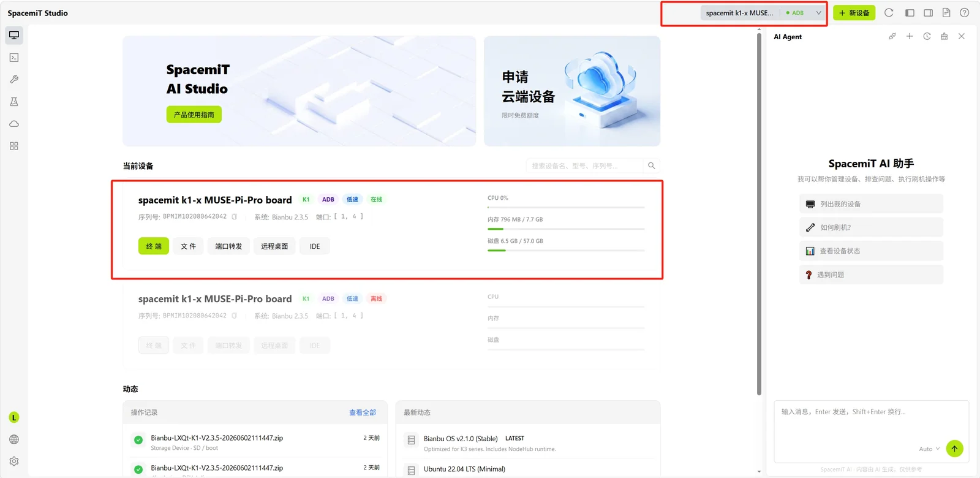
Task: Open the cloud devices page in sidebar
Action: pos(14,124)
